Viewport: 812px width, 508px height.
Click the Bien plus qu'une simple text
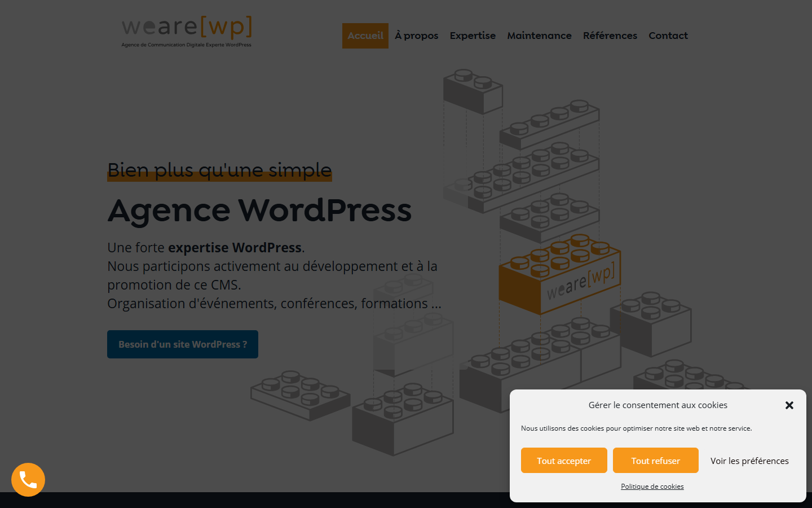point(219,170)
